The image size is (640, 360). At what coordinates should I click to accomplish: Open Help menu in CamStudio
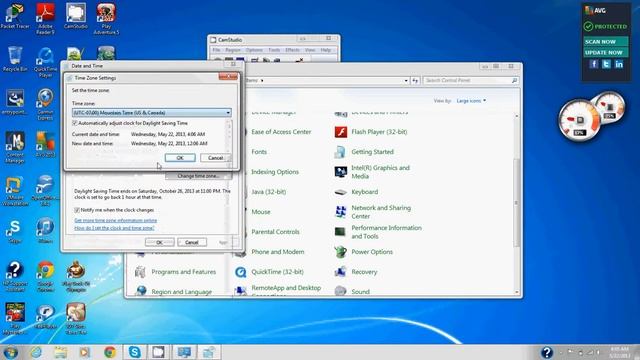tap(326, 50)
